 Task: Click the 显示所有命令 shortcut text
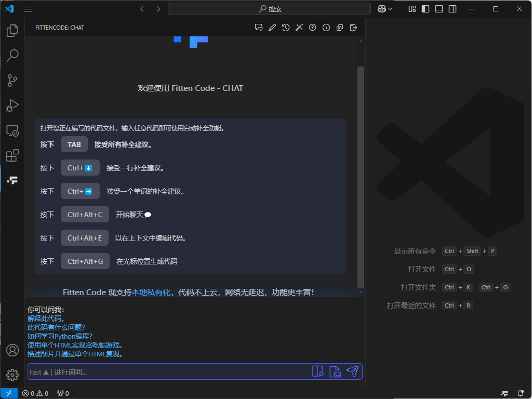415,251
